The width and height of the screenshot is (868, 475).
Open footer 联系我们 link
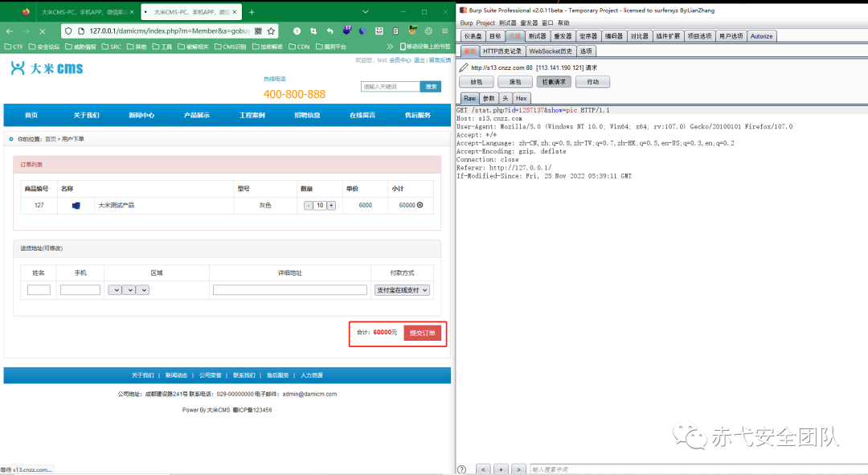click(x=244, y=375)
